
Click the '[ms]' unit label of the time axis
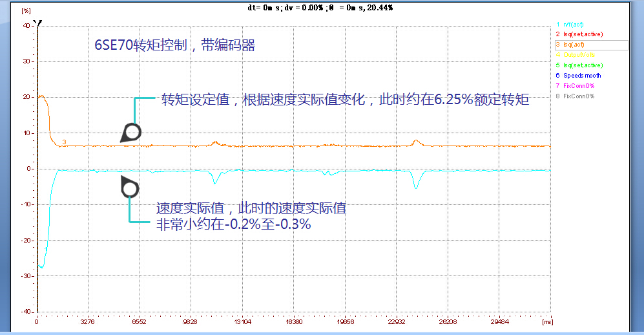548,322
